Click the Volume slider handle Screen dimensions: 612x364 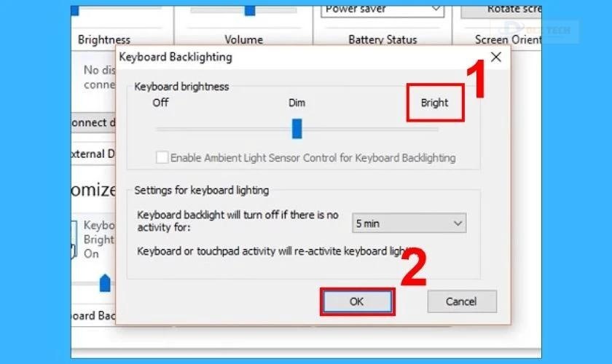(x=250, y=10)
